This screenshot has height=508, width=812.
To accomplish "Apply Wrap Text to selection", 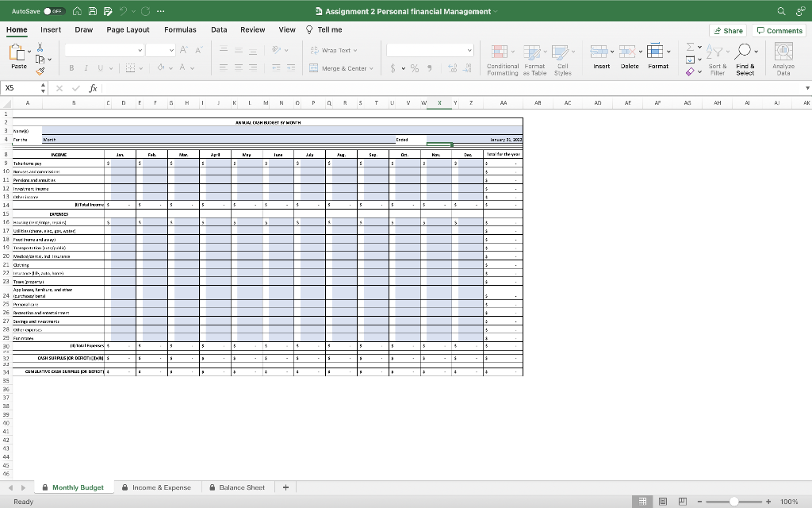I will [x=333, y=49].
